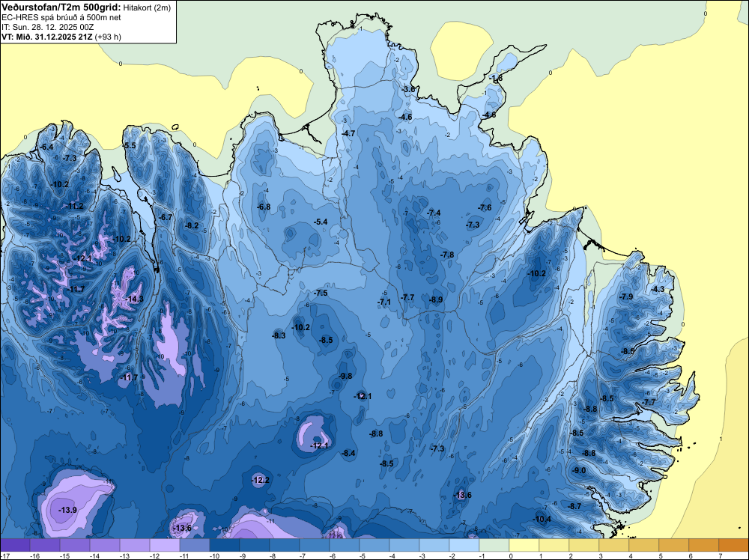Click the -5.4 temperature value on the map

(x=321, y=222)
